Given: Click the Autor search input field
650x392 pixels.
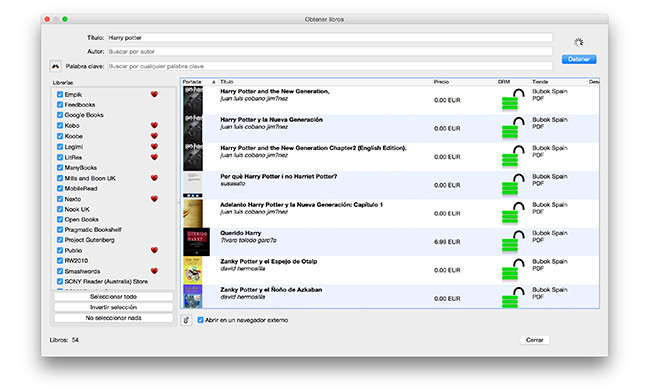Looking at the screenshot, I should coord(330,51).
